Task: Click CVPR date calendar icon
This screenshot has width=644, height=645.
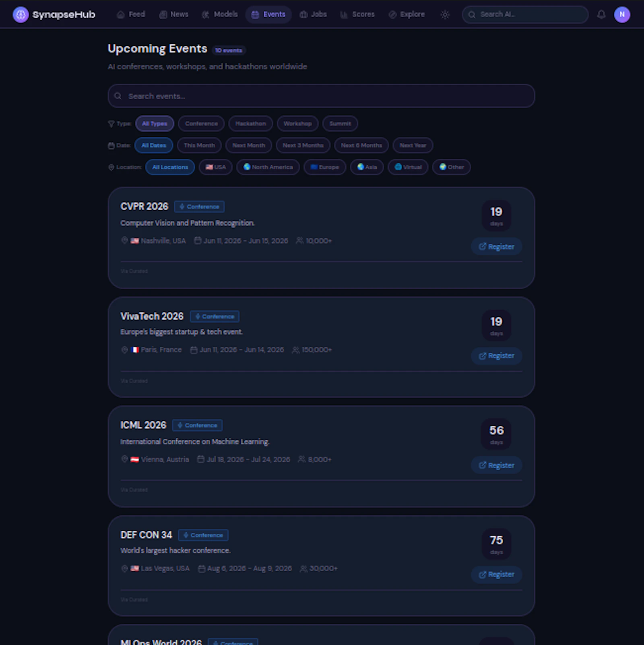Action: (x=198, y=240)
